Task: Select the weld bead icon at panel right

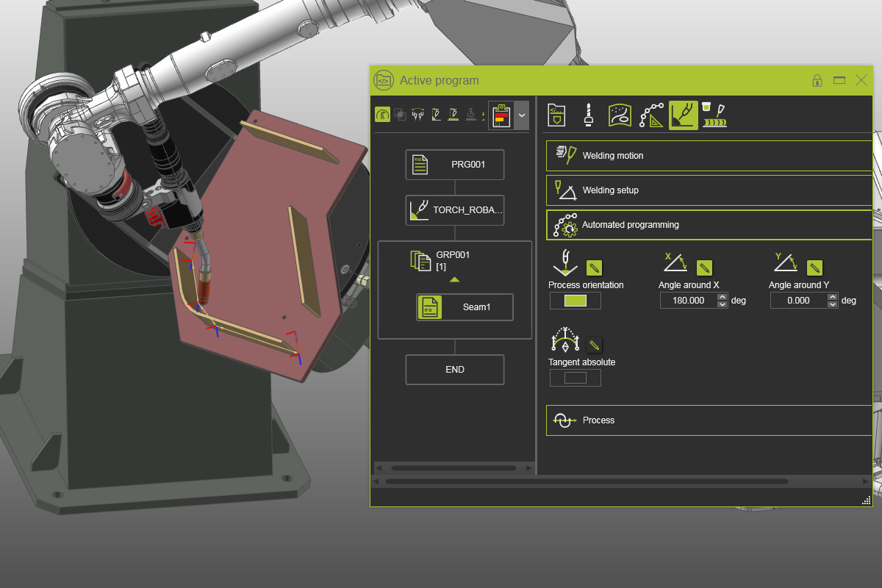Action: (x=714, y=115)
